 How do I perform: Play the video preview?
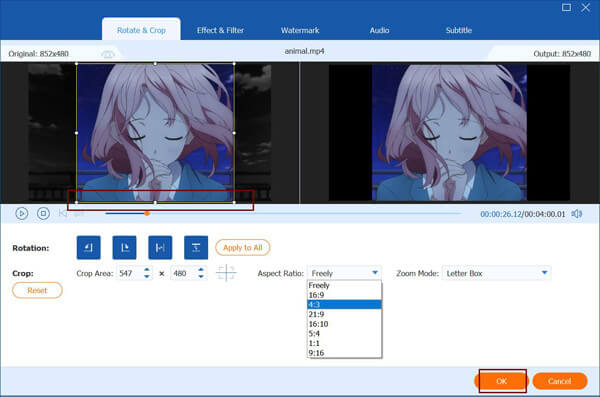pyautogui.click(x=22, y=213)
